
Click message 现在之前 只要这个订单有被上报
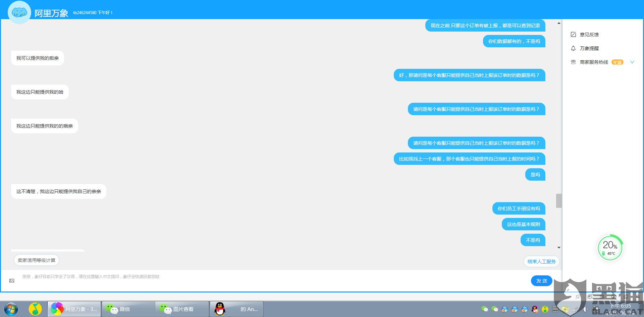point(485,26)
